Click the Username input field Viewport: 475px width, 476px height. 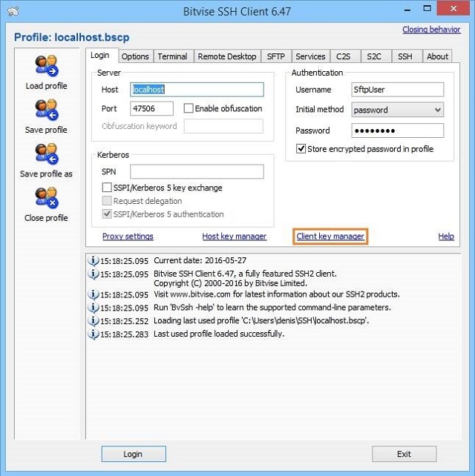[x=398, y=90]
